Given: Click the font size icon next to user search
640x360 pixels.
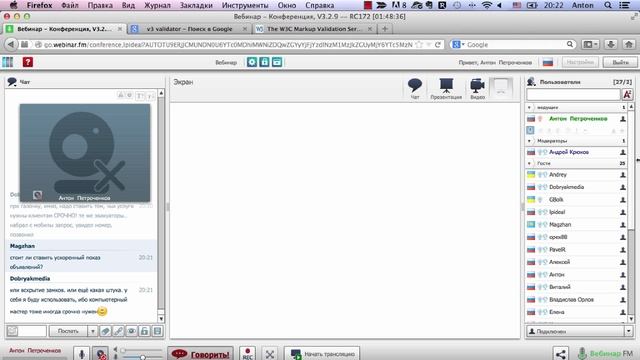Looking at the screenshot, I should [x=627, y=95].
